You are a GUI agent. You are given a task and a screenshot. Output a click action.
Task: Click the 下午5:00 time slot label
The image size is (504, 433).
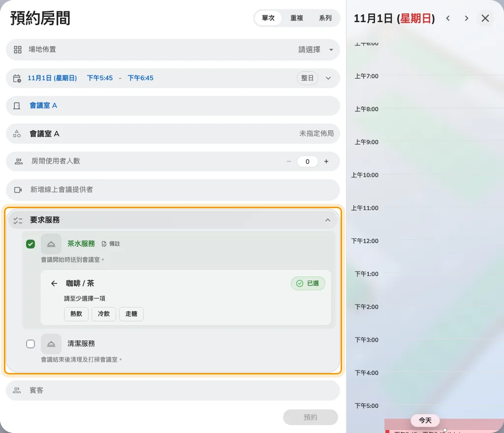366,406
